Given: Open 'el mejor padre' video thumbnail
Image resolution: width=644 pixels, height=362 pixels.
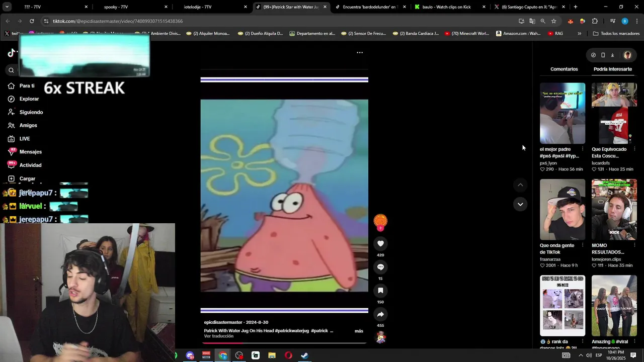Looking at the screenshot, I should [562, 113].
